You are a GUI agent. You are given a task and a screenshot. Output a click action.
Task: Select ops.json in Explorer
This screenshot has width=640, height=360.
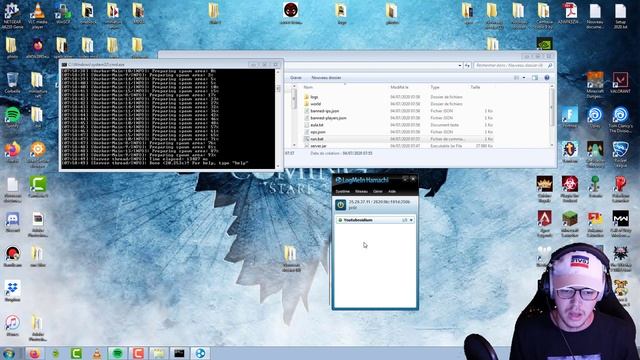(318, 132)
